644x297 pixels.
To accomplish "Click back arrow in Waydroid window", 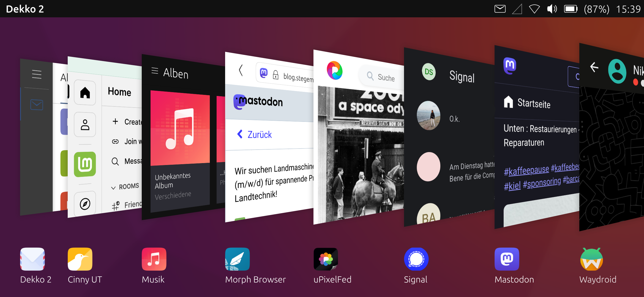I will [x=594, y=67].
